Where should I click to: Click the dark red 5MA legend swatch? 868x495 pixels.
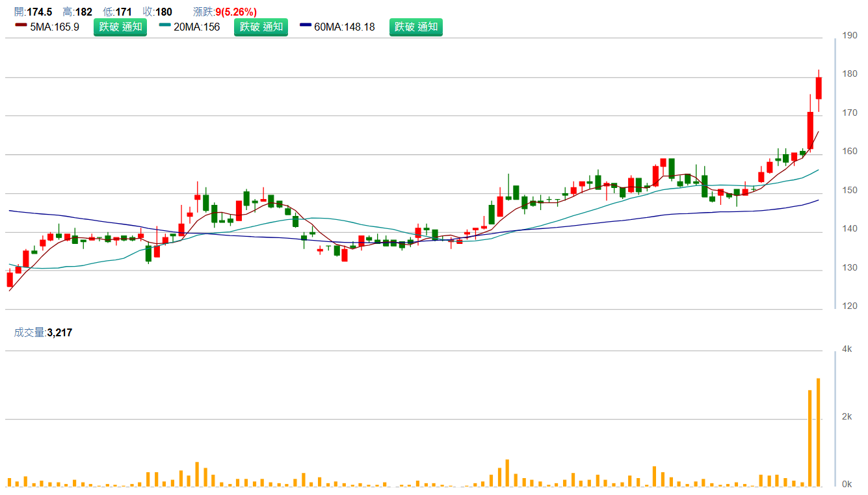(x=21, y=25)
